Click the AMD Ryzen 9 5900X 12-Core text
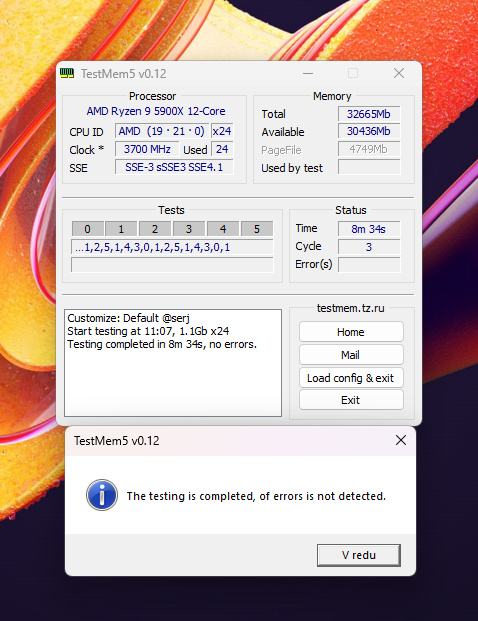The width and height of the screenshot is (478, 621). [156, 111]
